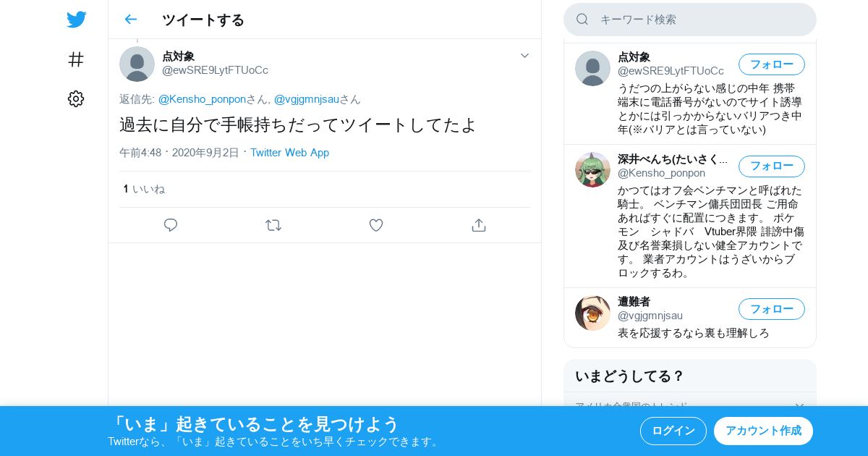This screenshot has width=868, height=456.
Task: Follow 遭難者 @vgjgmnjsau
Action: click(x=772, y=309)
